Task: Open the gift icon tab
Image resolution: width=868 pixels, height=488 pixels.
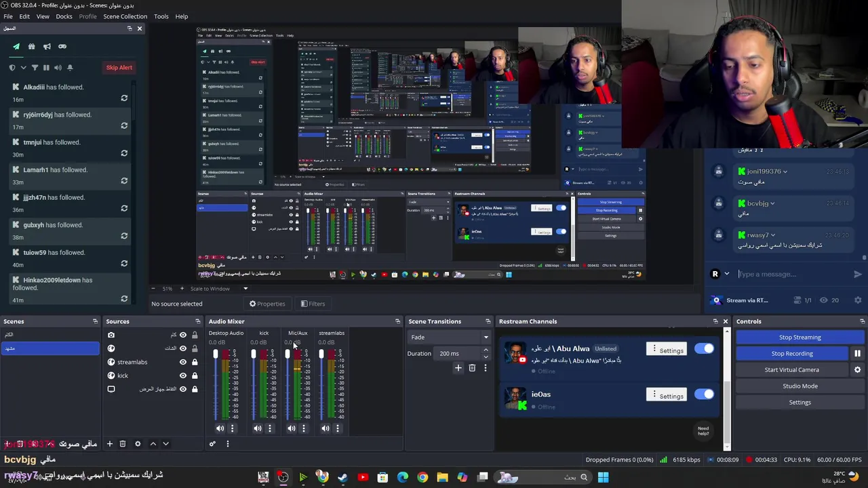Action: click(31, 47)
